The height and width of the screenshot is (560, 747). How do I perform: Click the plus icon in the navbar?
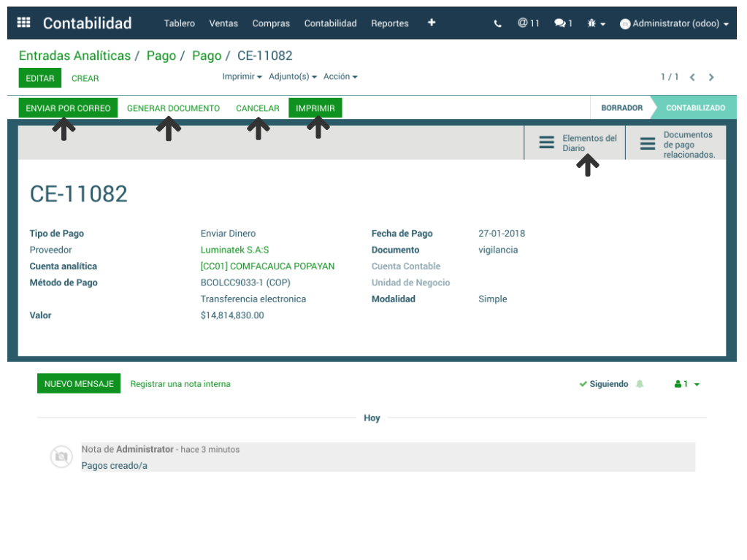point(432,23)
